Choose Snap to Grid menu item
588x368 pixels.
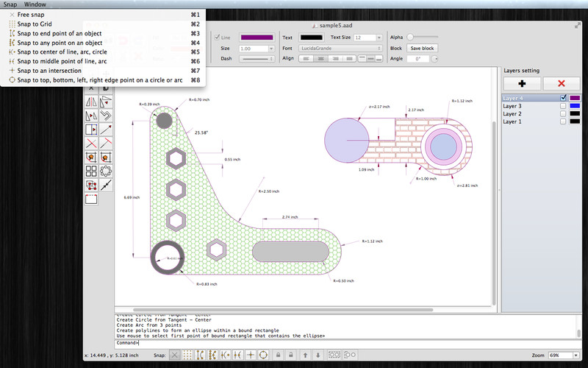coord(103,24)
